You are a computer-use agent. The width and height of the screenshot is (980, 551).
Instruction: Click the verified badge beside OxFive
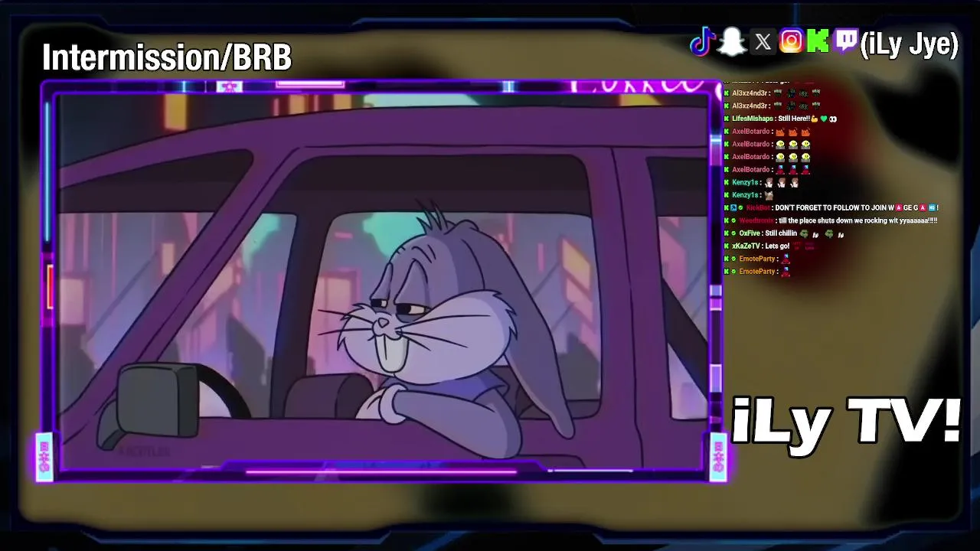733,233
